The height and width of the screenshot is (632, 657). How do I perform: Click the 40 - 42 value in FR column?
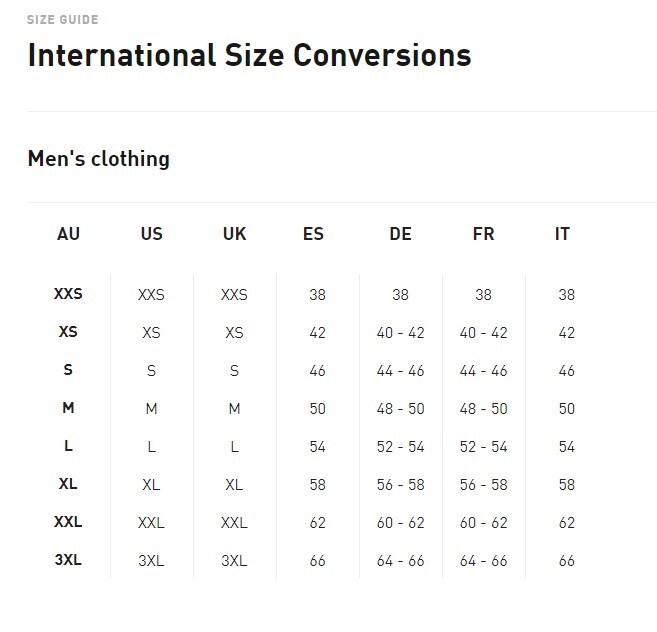pos(483,333)
